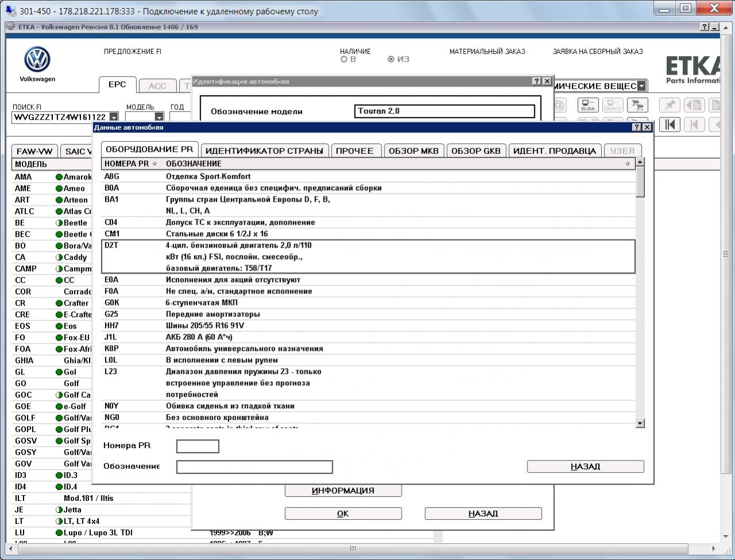Click the Обозначение модели 'Touran 2,0' field

click(445, 111)
